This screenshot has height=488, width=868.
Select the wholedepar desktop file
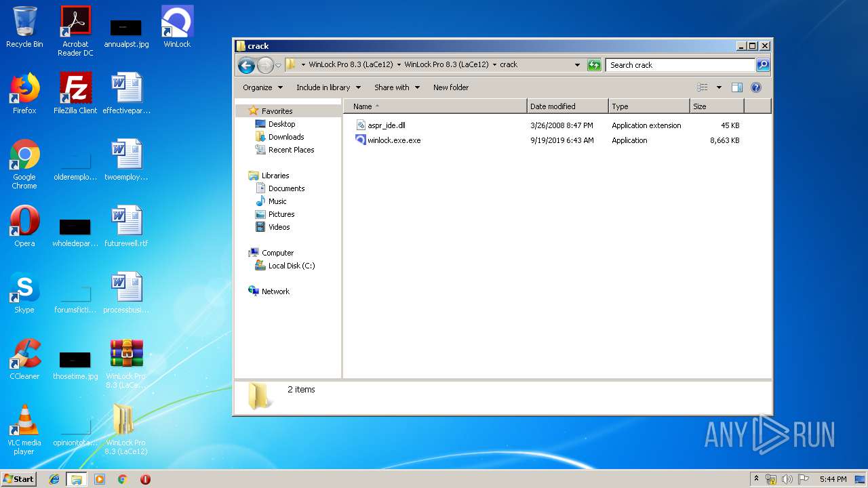75,232
